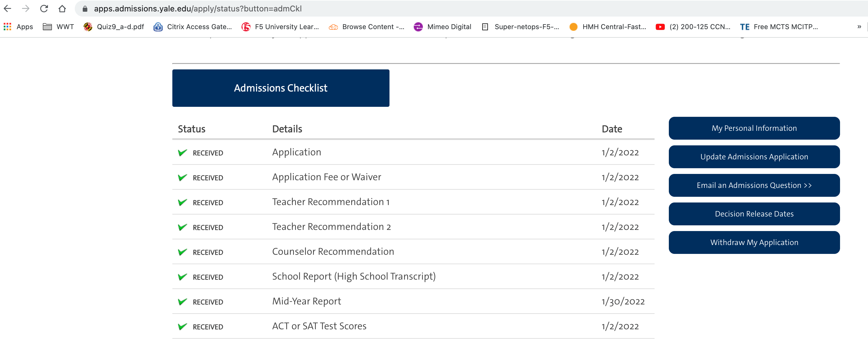This screenshot has width=868, height=341.
Task: Click the 1/2/2022 date for Counselor Recommendation
Action: tap(620, 252)
